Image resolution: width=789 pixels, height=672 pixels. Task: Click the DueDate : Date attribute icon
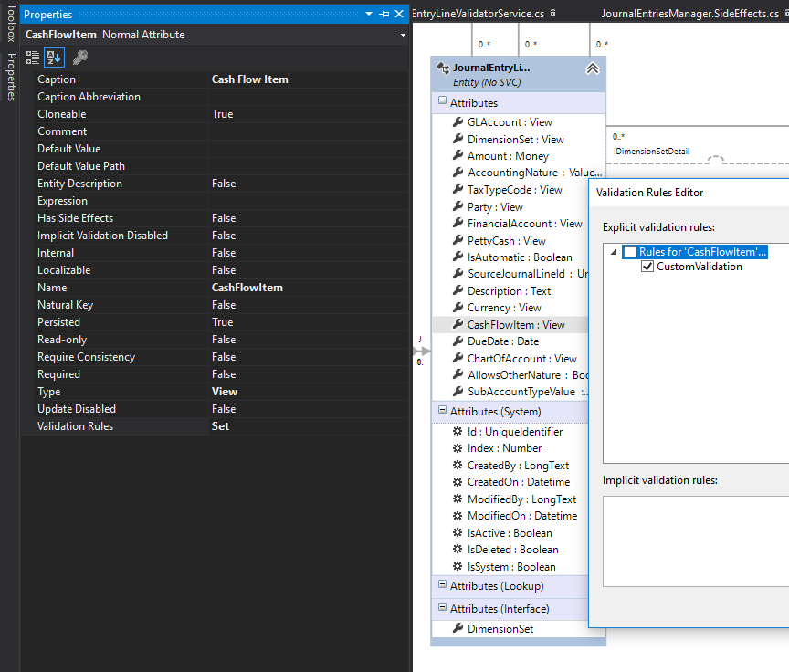[x=458, y=341]
